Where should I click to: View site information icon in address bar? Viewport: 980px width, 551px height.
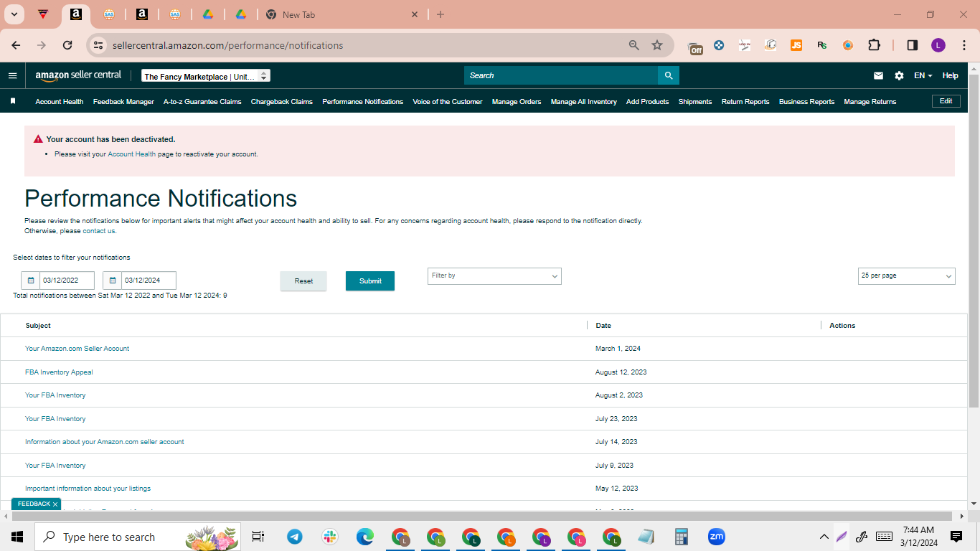[100, 45]
